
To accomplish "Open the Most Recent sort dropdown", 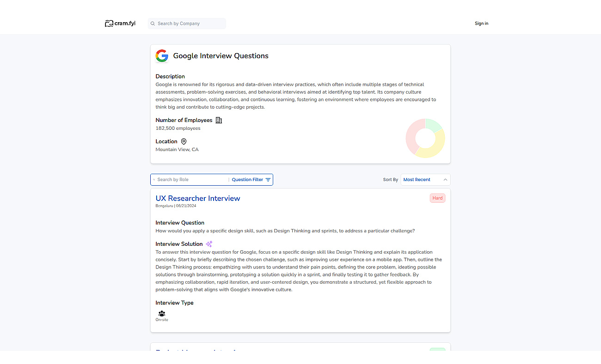I will (x=425, y=180).
